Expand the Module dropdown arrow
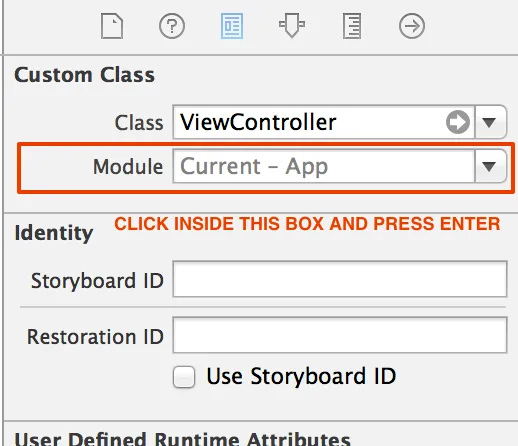 (x=489, y=166)
